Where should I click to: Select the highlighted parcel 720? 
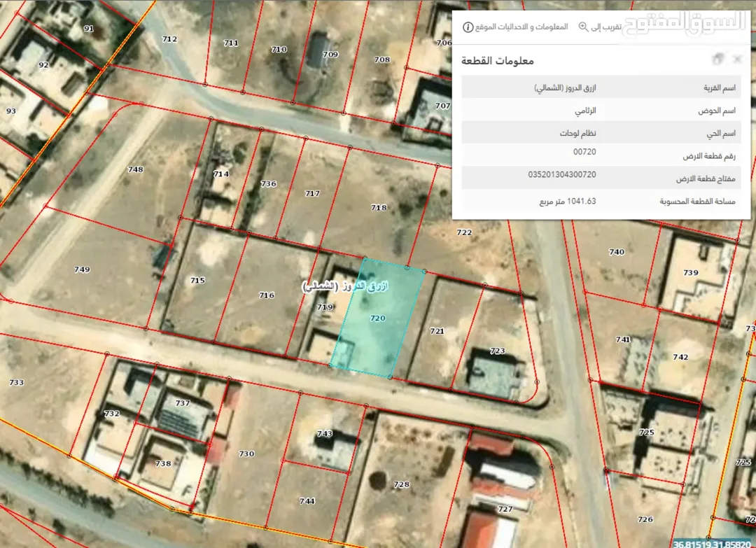pyautogui.click(x=377, y=318)
